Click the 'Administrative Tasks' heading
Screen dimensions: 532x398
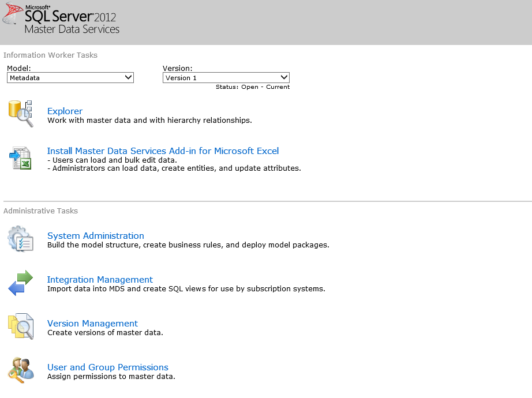tap(40, 211)
